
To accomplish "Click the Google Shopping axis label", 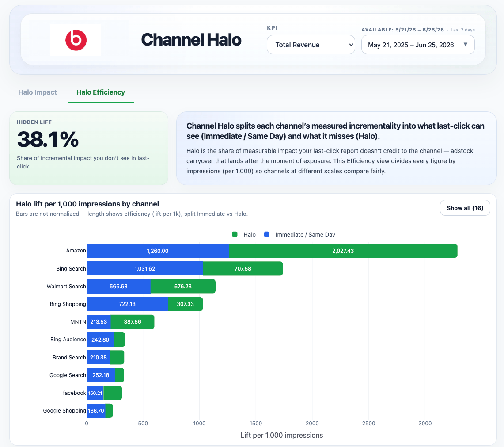I will click(64, 411).
